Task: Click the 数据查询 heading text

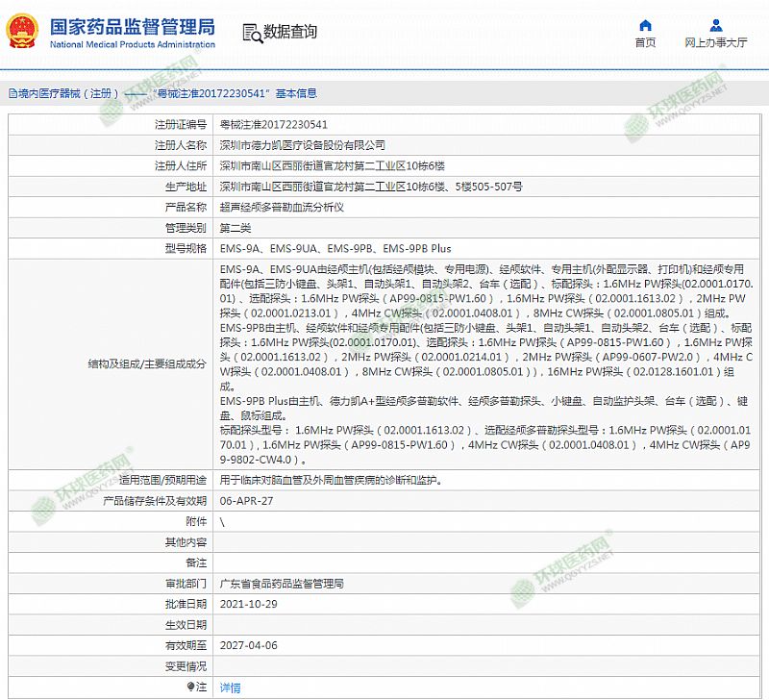Action: point(290,33)
